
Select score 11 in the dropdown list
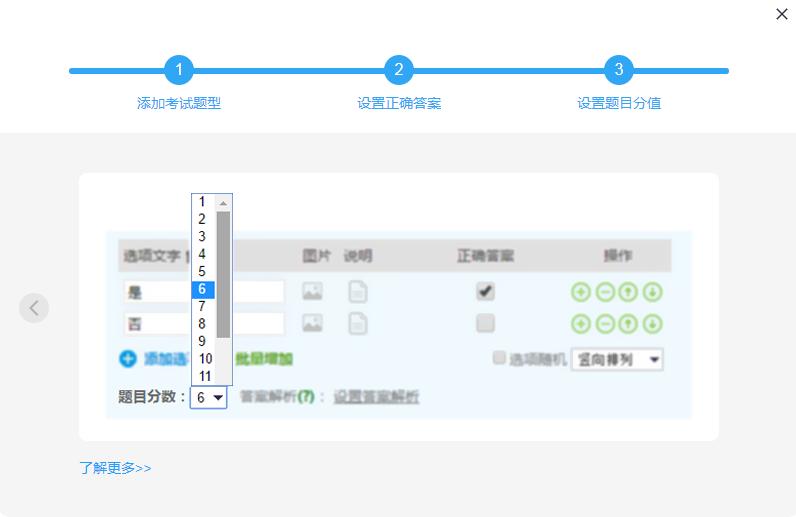point(203,376)
